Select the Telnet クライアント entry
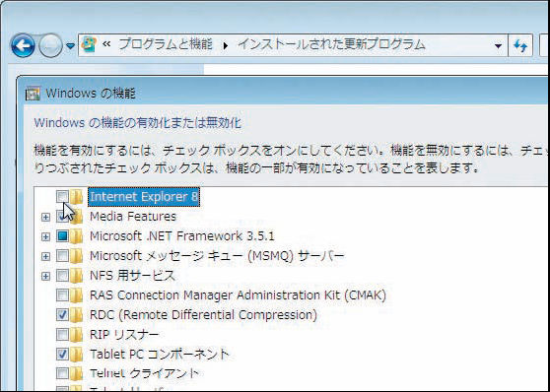The height and width of the screenshot is (392, 550). click(144, 373)
